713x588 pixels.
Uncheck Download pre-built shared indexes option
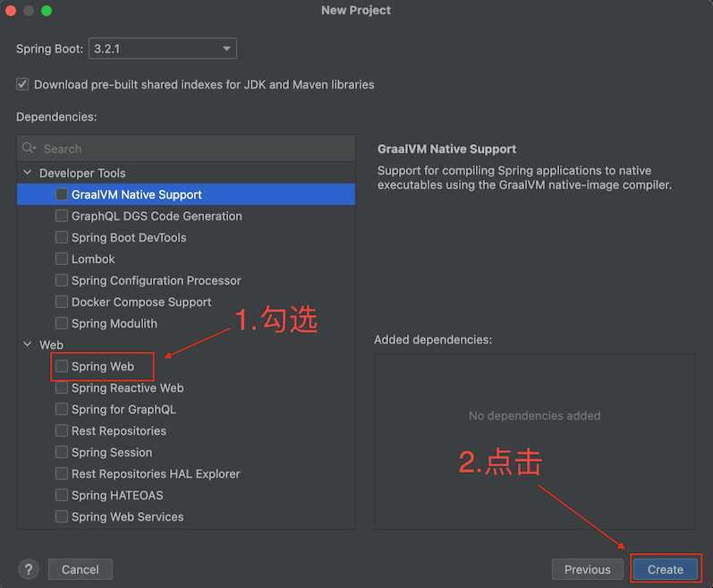[22, 84]
